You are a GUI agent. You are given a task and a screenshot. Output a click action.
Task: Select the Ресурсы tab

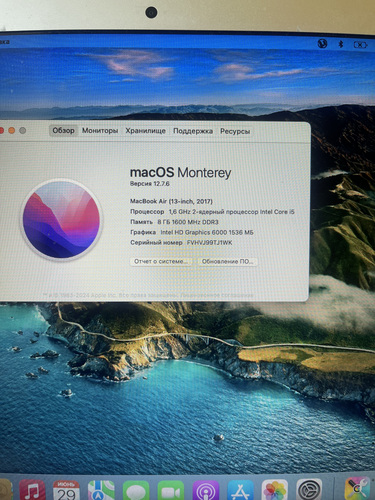(x=235, y=131)
